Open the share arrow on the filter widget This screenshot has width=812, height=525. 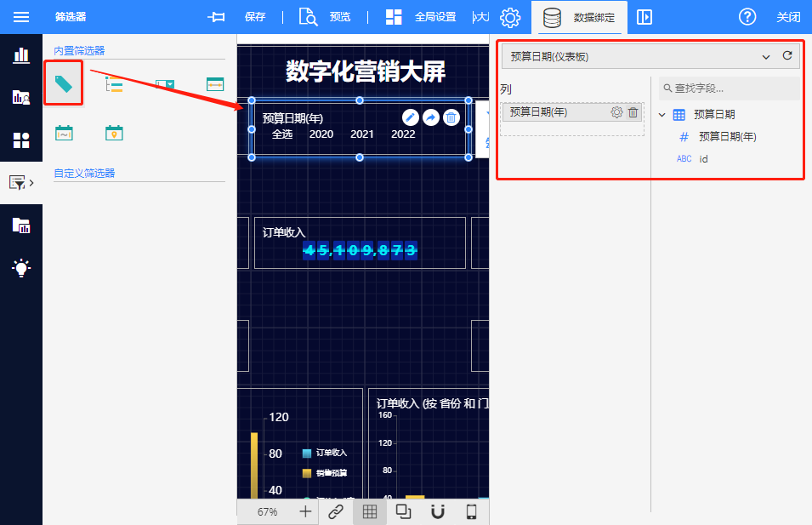click(431, 117)
